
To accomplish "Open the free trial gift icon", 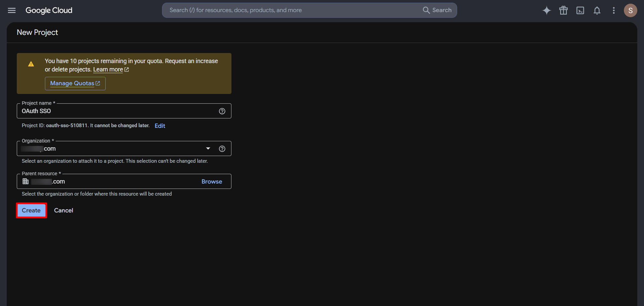I will [563, 10].
